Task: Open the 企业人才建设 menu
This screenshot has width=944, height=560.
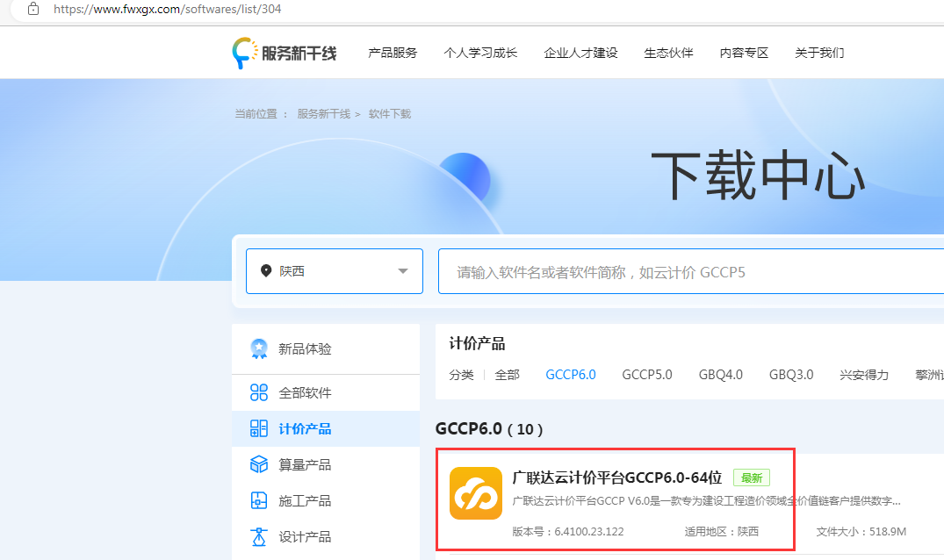Action: coord(581,53)
